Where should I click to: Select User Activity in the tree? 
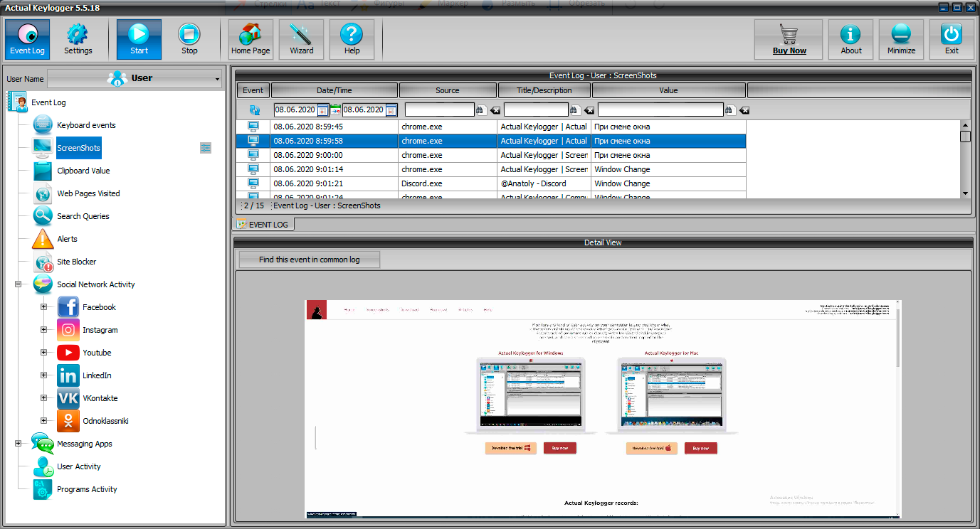click(x=79, y=466)
